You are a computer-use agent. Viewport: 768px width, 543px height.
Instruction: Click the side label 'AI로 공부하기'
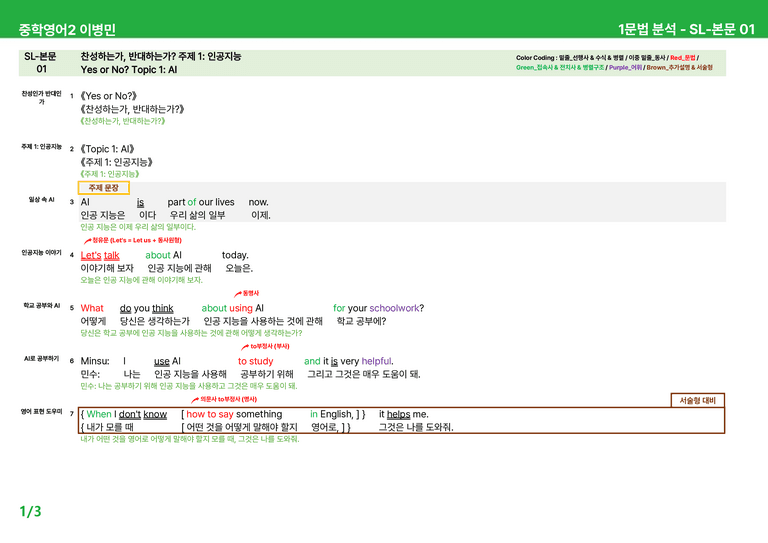(x=41, y=358)
